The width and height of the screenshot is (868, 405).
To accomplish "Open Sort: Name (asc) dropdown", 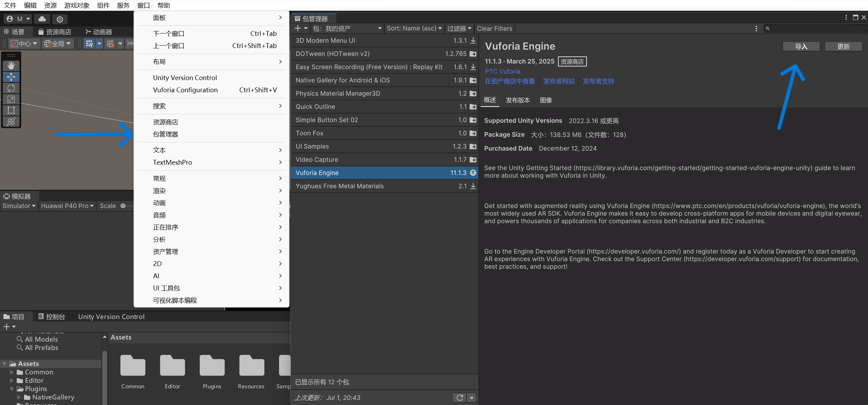I will [x=414, y=29].
